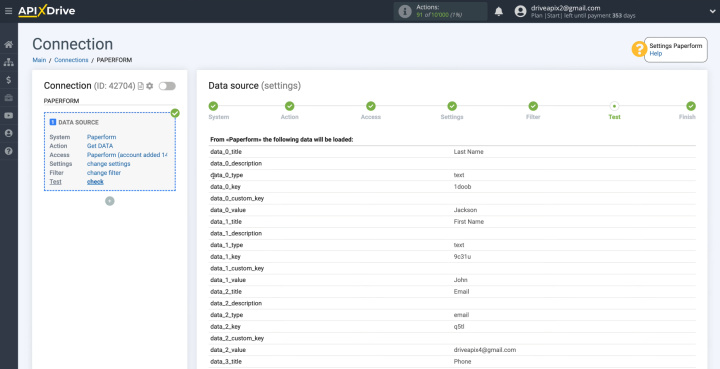Go to the Filter step

click(533, 106)
